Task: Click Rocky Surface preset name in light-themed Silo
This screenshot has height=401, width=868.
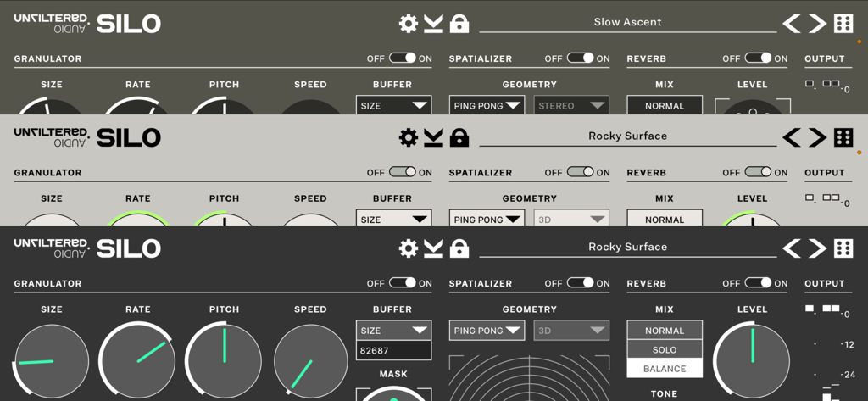Action: [x=627, y=136]
